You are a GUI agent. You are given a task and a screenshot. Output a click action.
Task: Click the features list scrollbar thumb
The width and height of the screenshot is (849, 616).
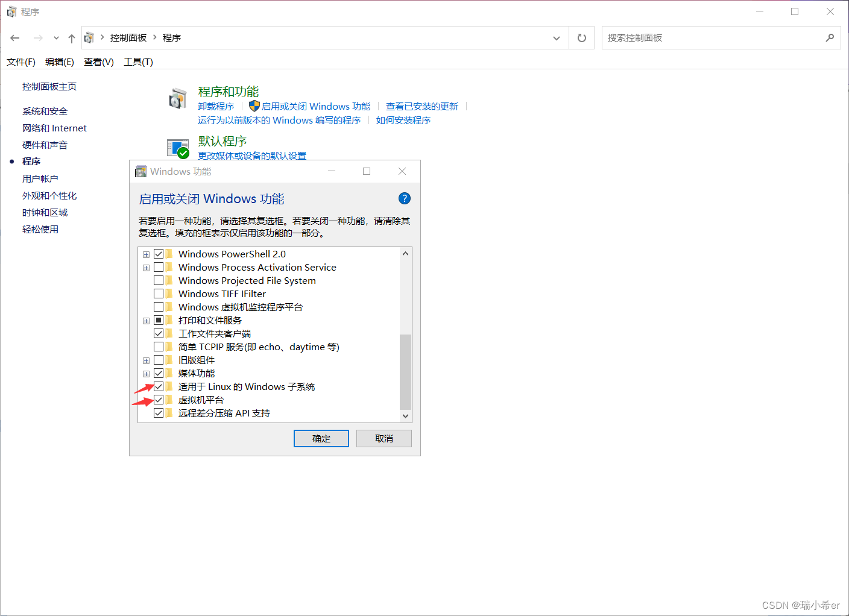(406, 372)
